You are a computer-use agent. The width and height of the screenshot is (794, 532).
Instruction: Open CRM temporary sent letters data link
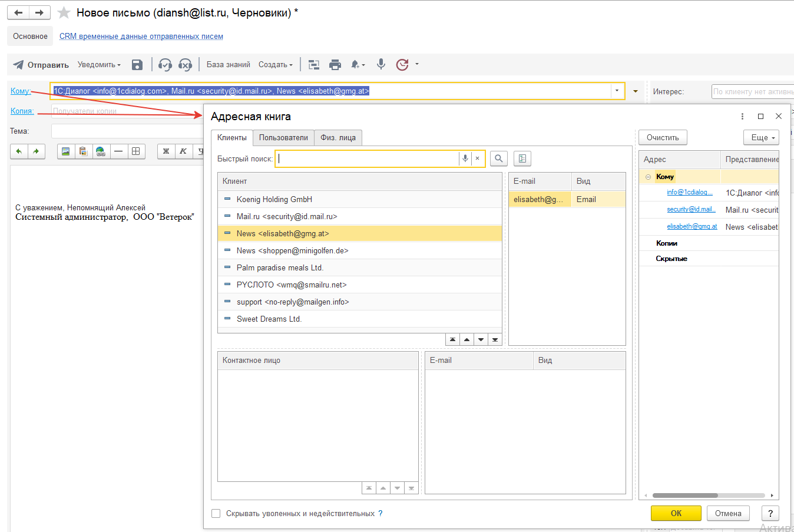pos(141,37)
